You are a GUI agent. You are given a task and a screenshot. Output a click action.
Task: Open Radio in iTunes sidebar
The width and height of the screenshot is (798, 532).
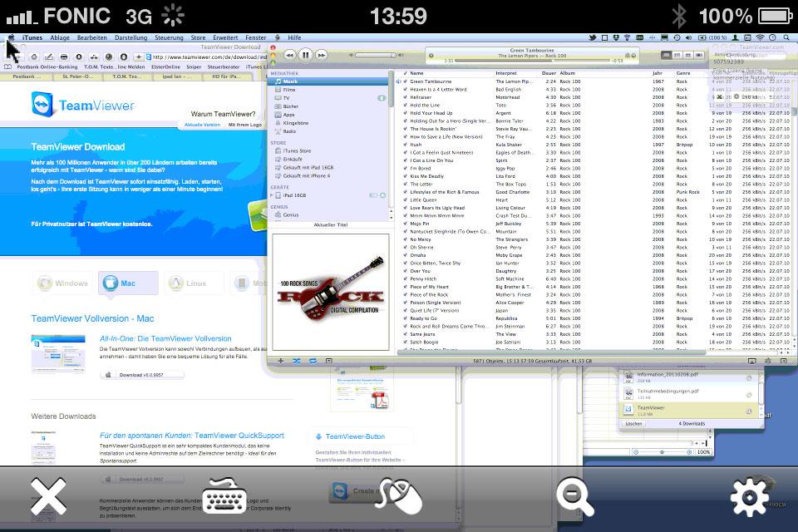pyautogui.click(x=328, y=131)
